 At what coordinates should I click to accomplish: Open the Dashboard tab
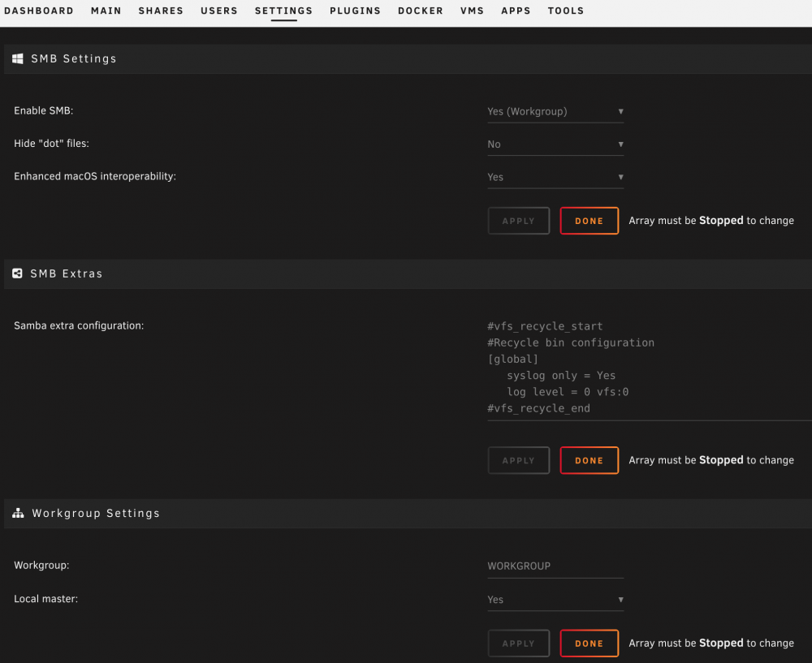(39, 11)
